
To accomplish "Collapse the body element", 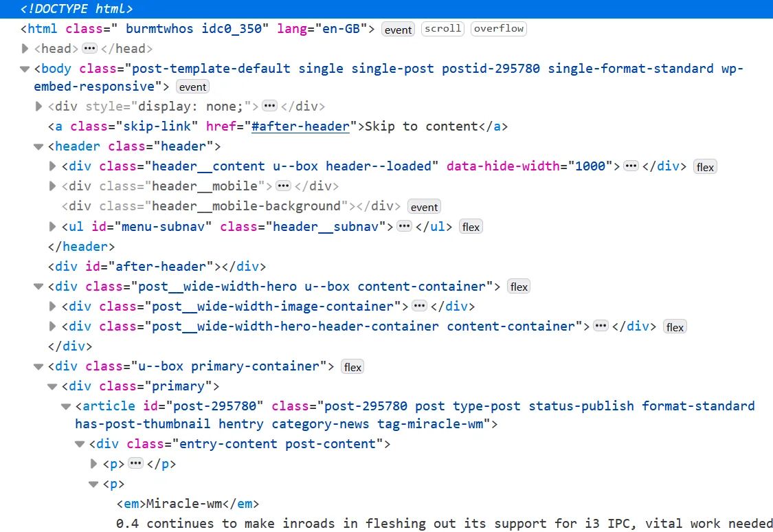I will (24, 68).
